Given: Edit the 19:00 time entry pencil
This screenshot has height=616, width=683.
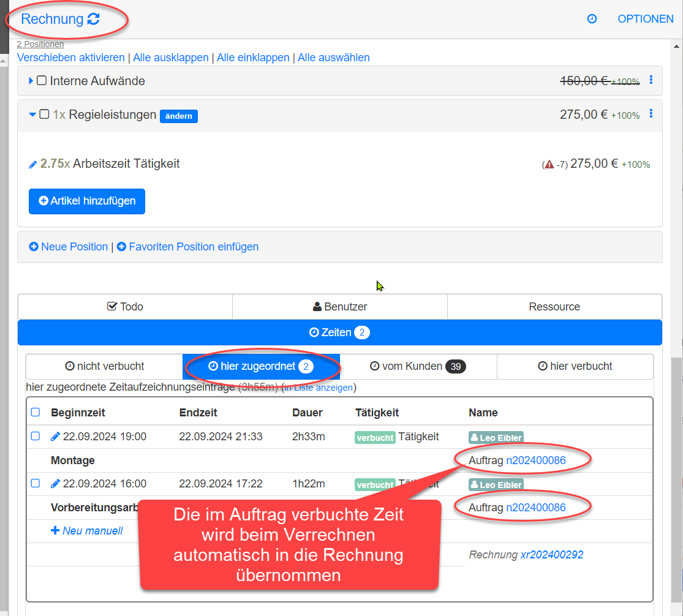Looking at the screenshot, I should click(x=55, y=436).
